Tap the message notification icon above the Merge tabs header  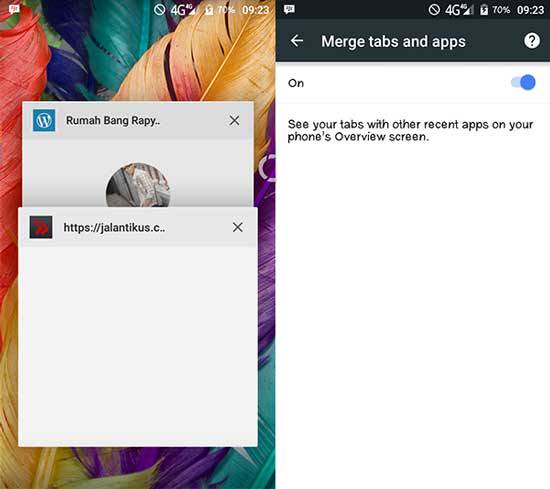[289, 9]
